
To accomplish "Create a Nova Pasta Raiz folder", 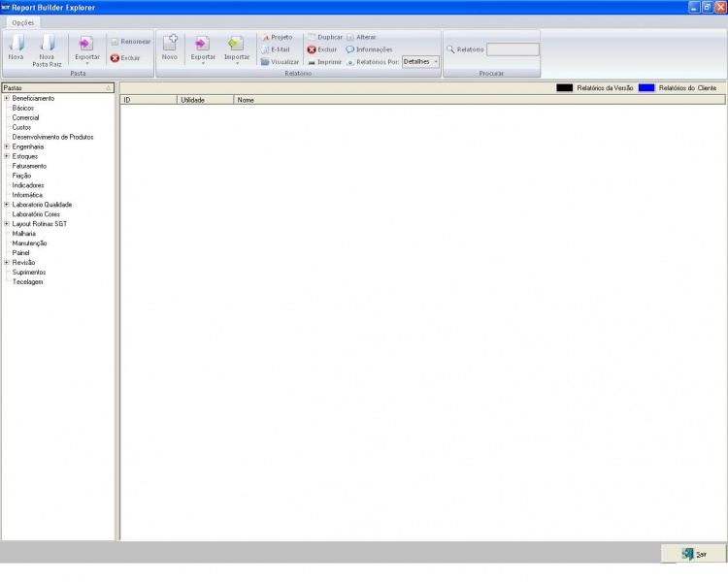I will 47,46.
